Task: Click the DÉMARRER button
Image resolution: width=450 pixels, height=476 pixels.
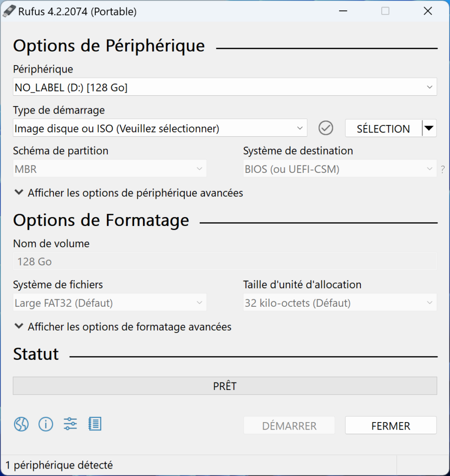Action: click(x=289, y=426)
